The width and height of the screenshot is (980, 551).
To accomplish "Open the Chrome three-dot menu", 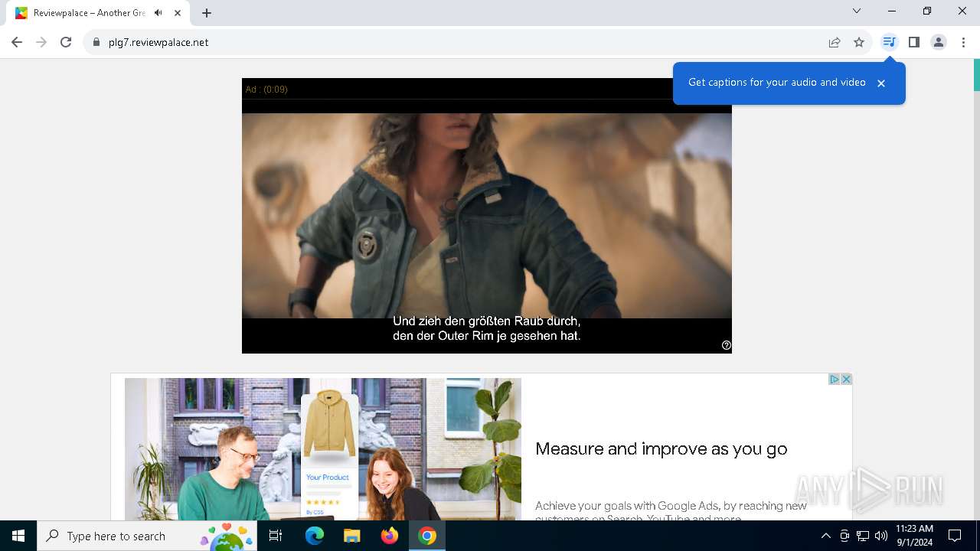I will [963, 42].
